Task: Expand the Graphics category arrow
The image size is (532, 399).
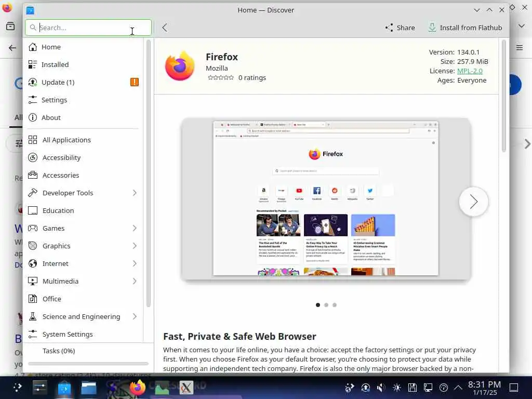Action: coord(135,246)
